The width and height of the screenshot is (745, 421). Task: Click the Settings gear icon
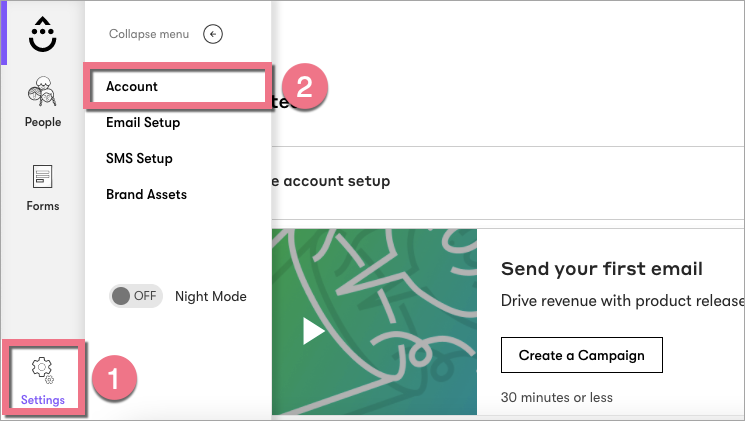[x=43, y=371]
